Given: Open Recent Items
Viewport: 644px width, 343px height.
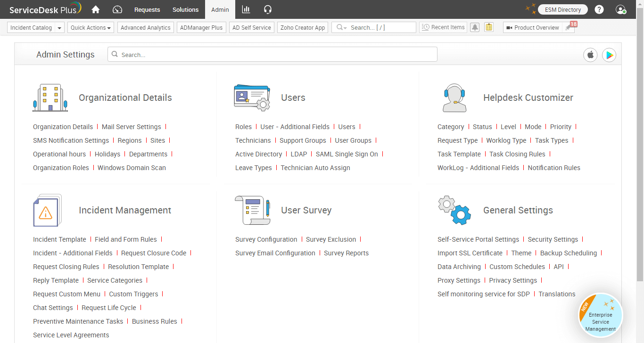Looking at the screenshot, I should [x=443, y=27].
